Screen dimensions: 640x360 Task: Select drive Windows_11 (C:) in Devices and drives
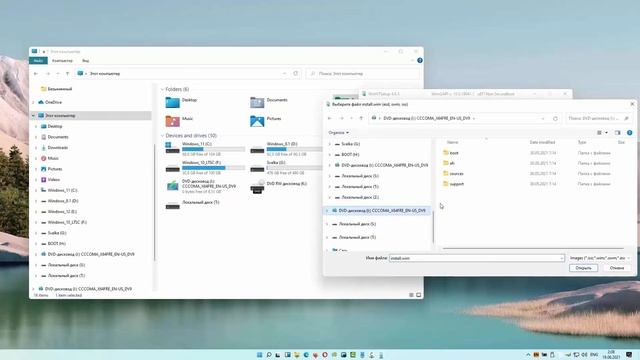205,149
